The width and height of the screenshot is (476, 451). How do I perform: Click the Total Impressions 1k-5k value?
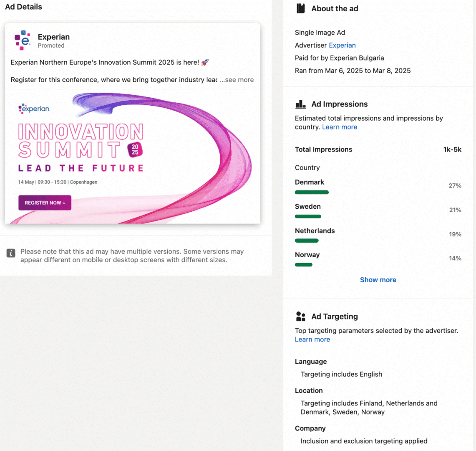point(452,149)
